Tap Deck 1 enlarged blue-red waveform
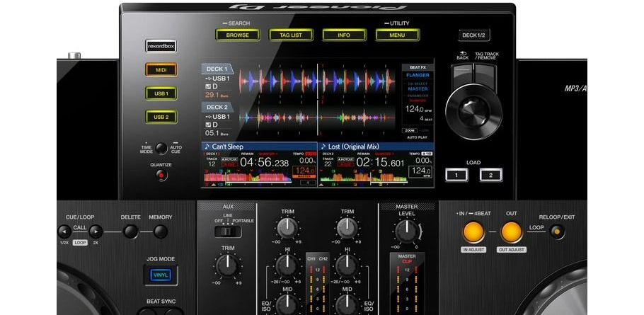This screenshot has width=644, height=315. 318,81
